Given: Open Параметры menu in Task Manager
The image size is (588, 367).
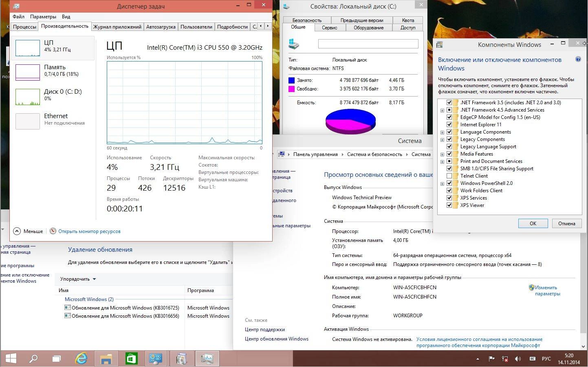Looking at the screenshot, I should [x=43, y=17].
